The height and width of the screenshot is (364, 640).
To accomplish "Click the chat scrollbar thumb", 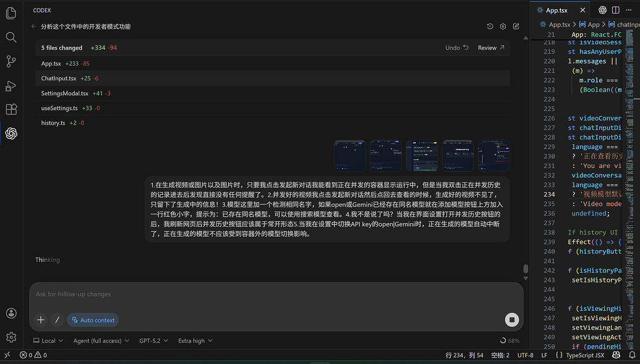I will (526, 268).
